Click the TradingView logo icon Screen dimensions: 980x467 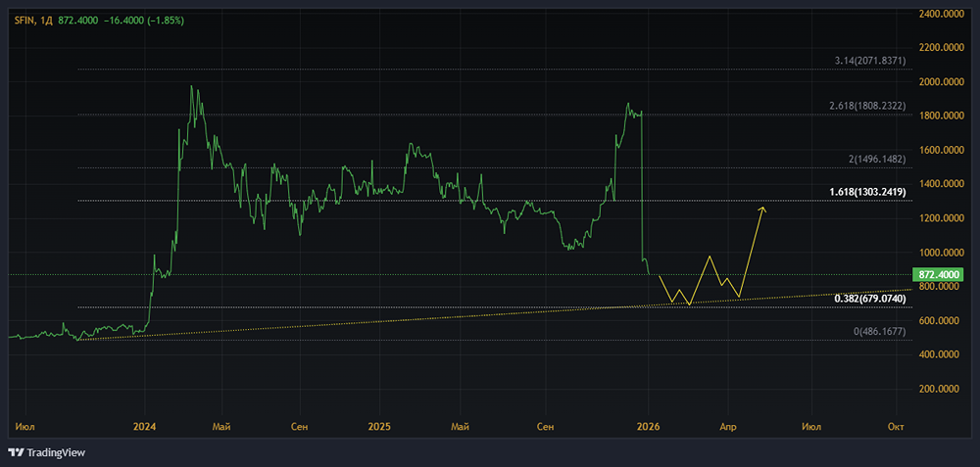[x=16, y=452]
